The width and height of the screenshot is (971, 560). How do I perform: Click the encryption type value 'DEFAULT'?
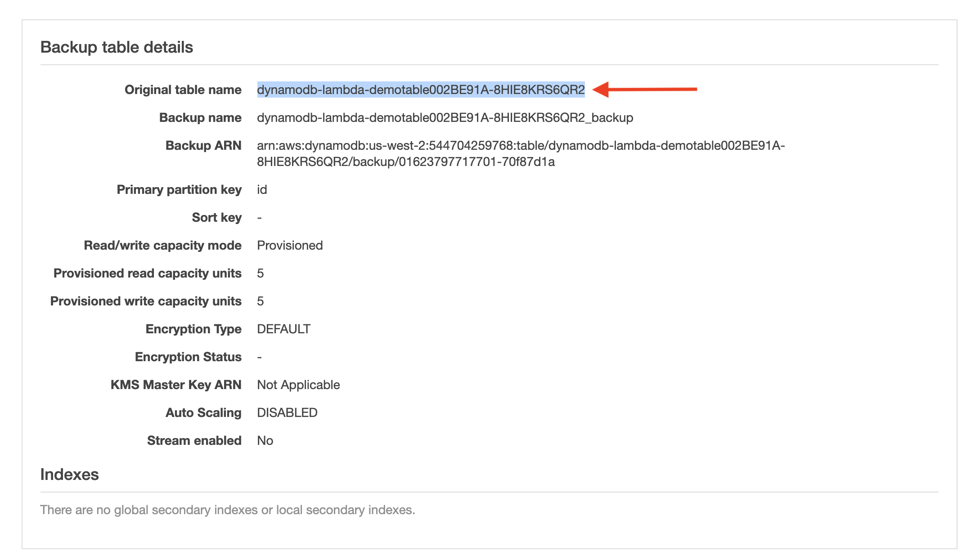283,329
